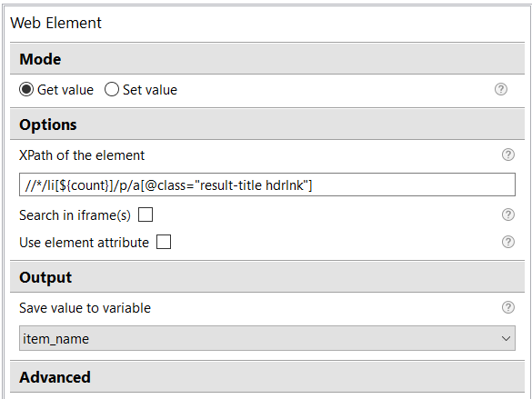Collapse the Options section header
This screenshot has width=532, height=399.
267,125
